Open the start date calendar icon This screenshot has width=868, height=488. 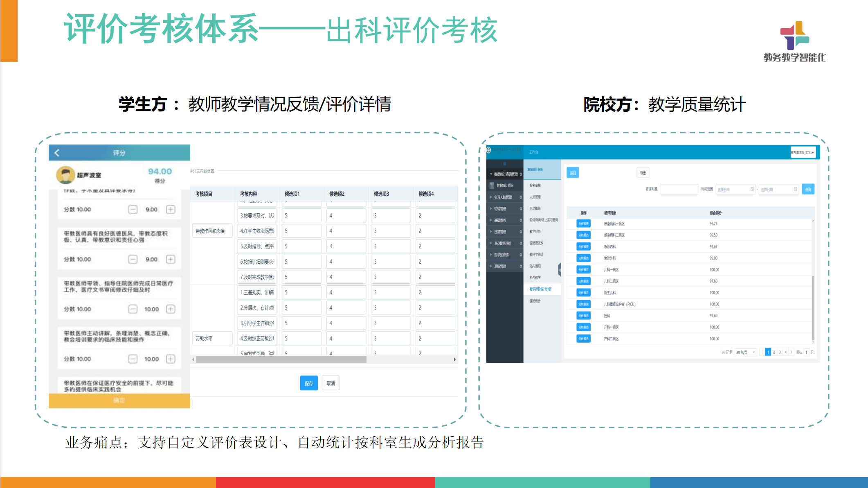point(752,189)
